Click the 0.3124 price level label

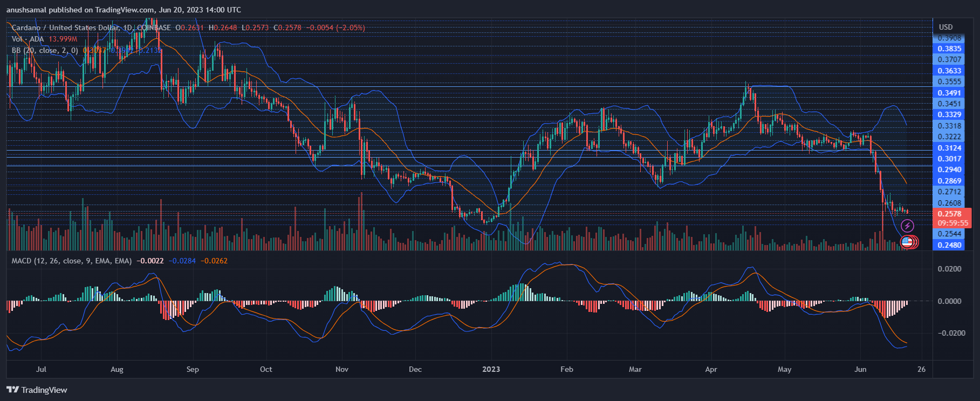[949, 148]
